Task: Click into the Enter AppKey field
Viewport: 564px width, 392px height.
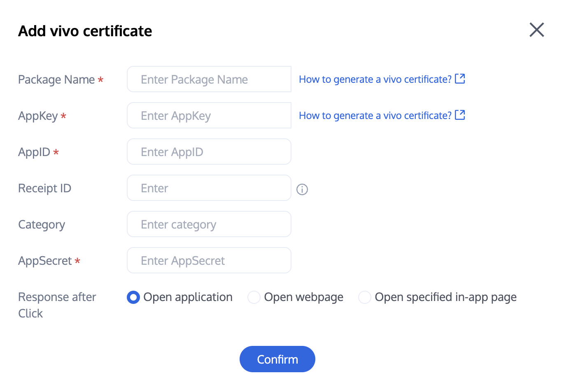Action: pos(209,116)
